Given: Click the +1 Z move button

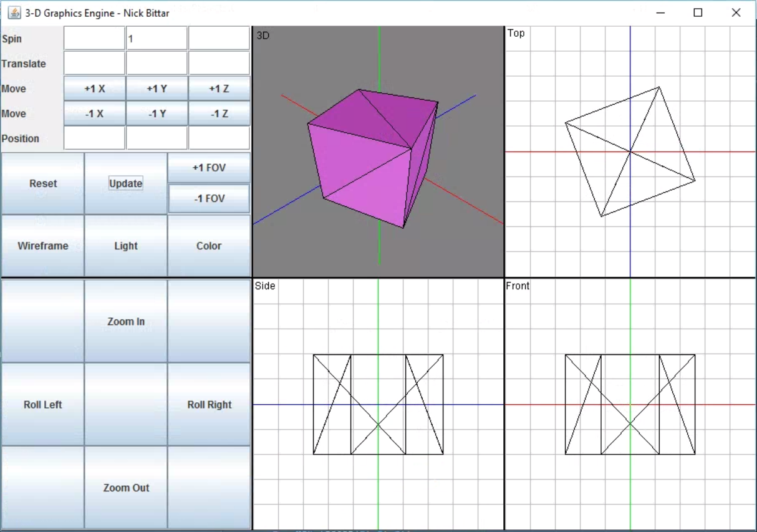Looking at the screenshot, I should (219, 89).
